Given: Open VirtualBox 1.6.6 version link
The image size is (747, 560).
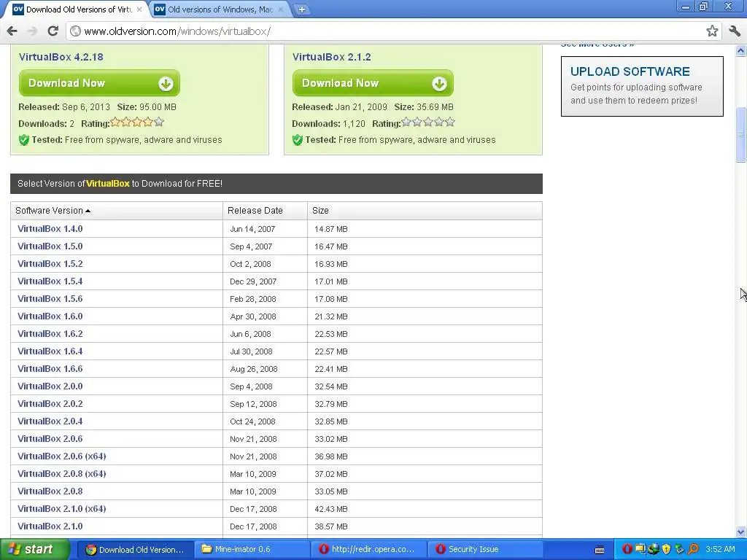Looking at the screenshot, I should click(50, 369).
